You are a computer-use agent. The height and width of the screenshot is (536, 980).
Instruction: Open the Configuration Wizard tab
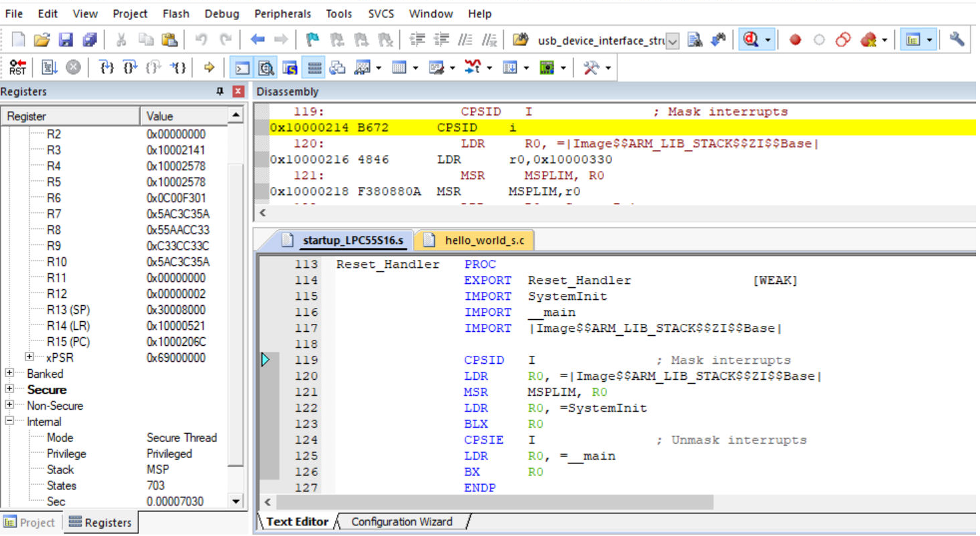coord(401,522)
